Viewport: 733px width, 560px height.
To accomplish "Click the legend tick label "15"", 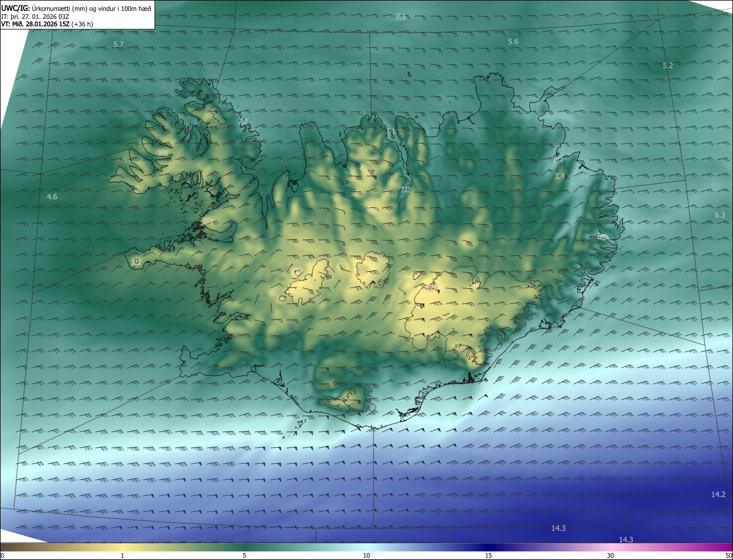I will pos(488,555).
